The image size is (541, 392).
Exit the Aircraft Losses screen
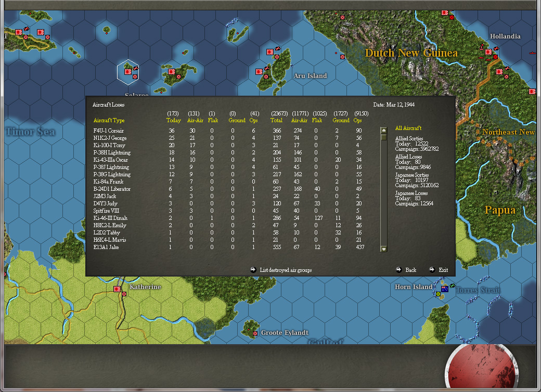[x=443, y=270]
